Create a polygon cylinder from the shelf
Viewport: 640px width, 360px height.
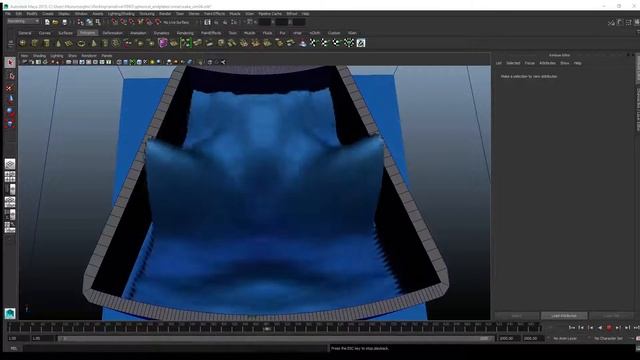[x=47, y=43]
